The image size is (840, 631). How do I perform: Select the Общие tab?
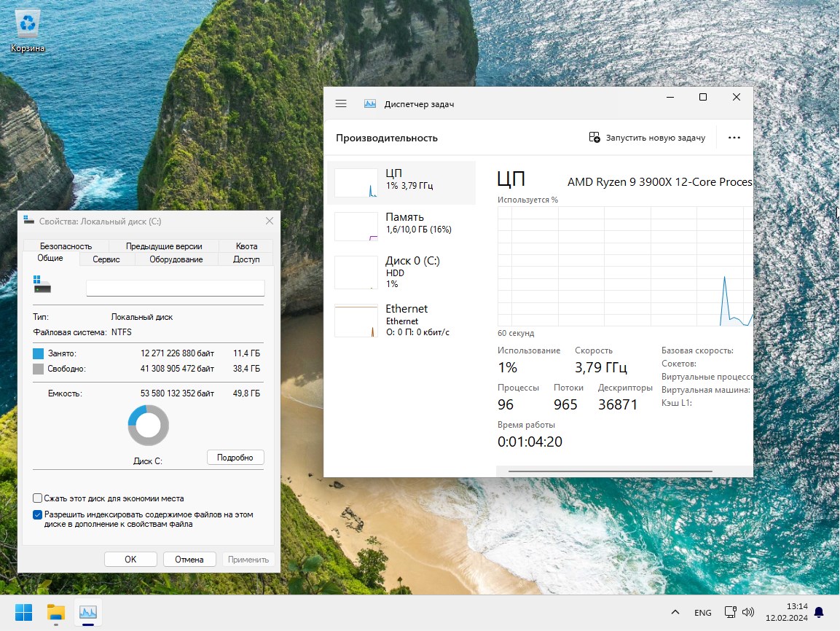click(x=50, y=258)
